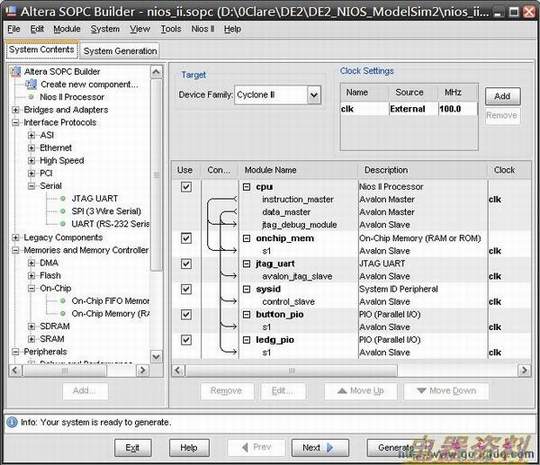Click the Add clock button
This screenshot has height=465, width=540.
click(x=502, y=96)
